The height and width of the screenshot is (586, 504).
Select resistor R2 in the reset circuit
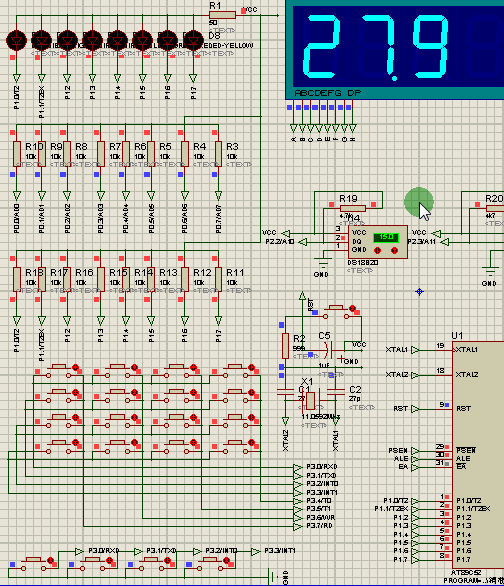pos(285,346)
